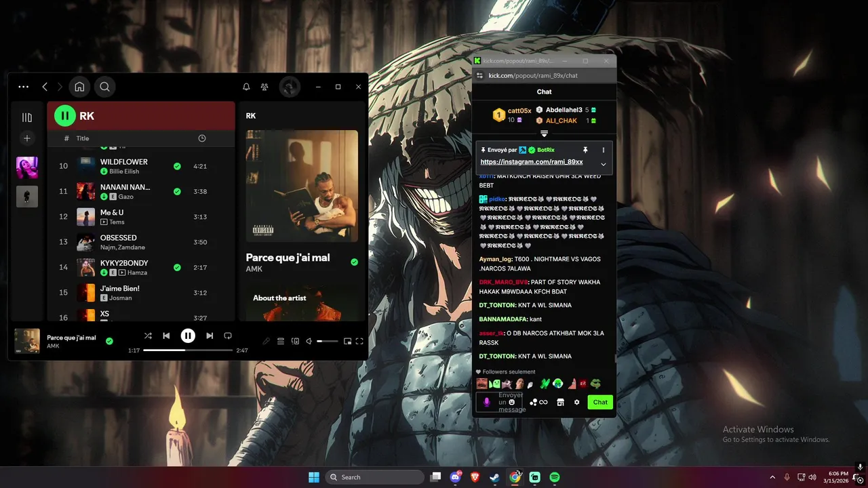Open chatter BANNAMADAFA username

[503, 319]
